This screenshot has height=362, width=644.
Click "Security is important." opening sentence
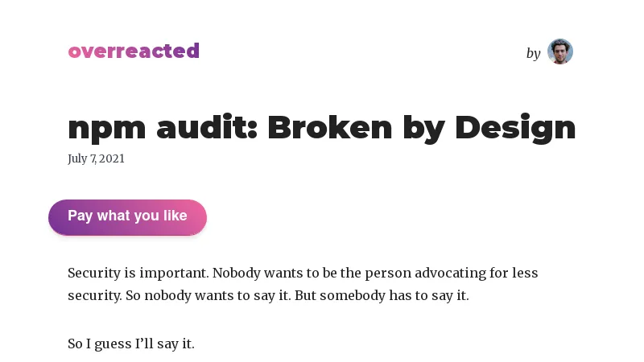coord(138,273)
